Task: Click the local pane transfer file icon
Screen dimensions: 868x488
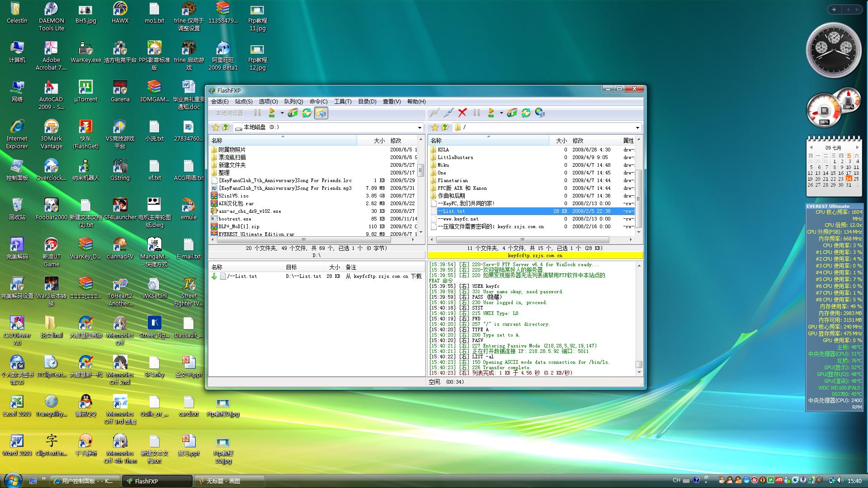Action: pyautogui.click(x=292, y=113)
